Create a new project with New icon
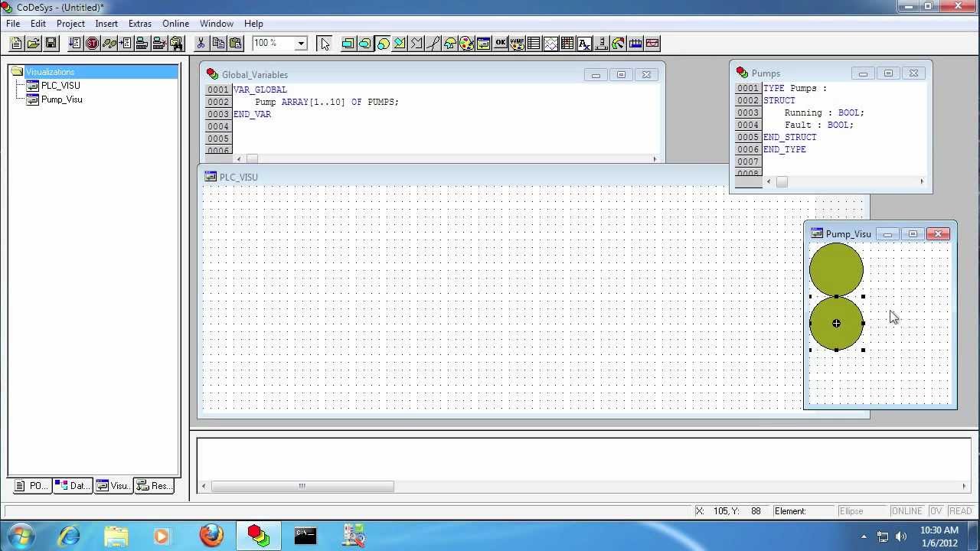The width and height of the screenshot is (980, 551). [17, 44]
